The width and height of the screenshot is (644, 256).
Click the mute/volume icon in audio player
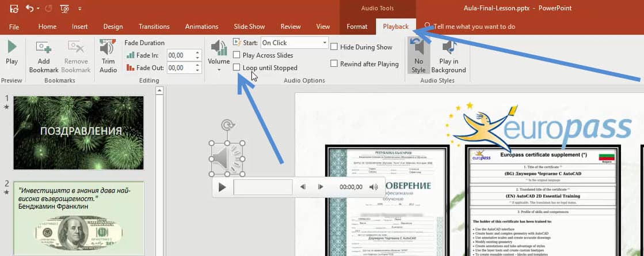(374, 187)
